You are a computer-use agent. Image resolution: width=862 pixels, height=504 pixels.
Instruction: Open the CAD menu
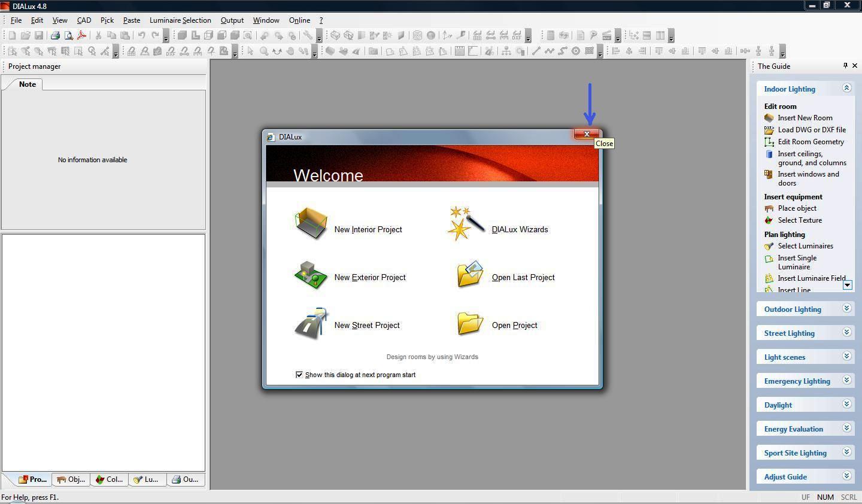(x=84, y=20)
